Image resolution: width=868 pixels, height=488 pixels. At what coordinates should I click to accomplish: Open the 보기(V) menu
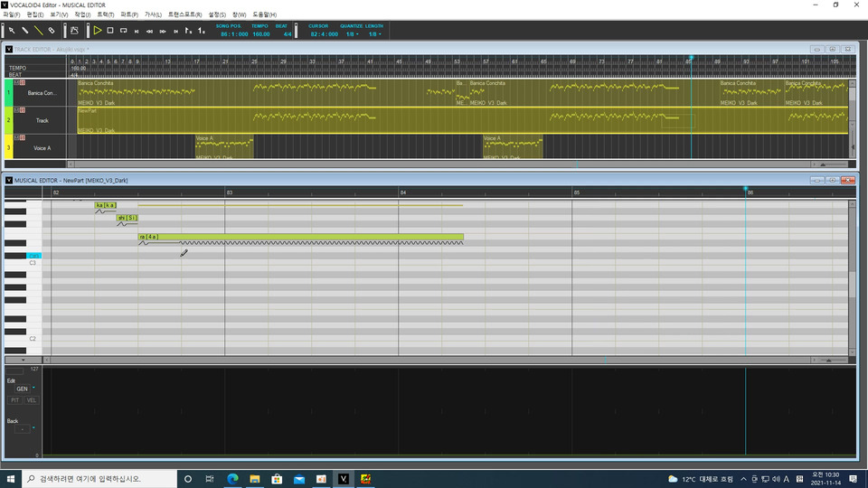59,15
